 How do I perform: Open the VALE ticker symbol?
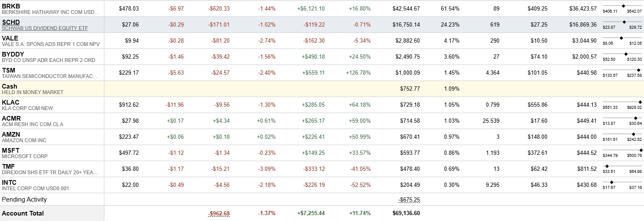(x=10, y=38)
